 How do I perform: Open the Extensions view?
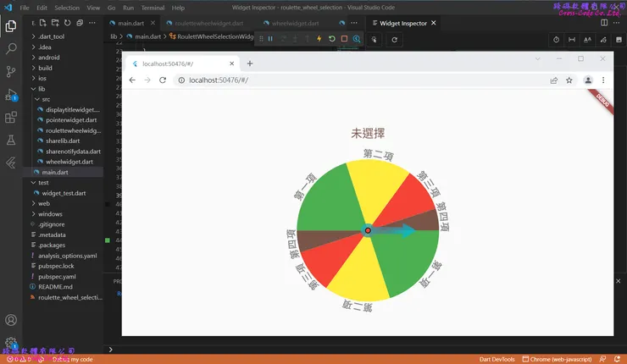(x=11, y=118)
